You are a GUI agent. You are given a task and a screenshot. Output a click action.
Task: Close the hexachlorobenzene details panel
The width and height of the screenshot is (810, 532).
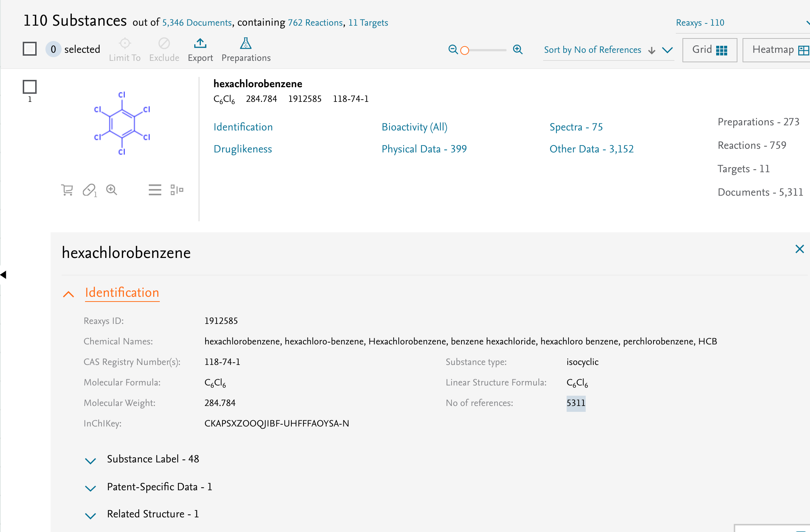[800, 249]
